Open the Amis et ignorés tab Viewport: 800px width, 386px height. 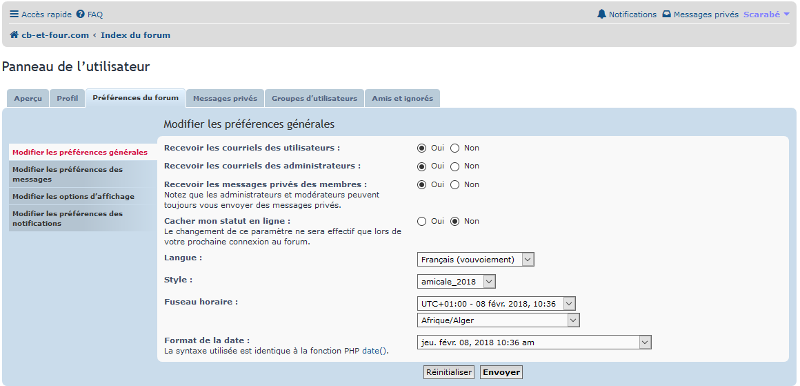point(402,98)
